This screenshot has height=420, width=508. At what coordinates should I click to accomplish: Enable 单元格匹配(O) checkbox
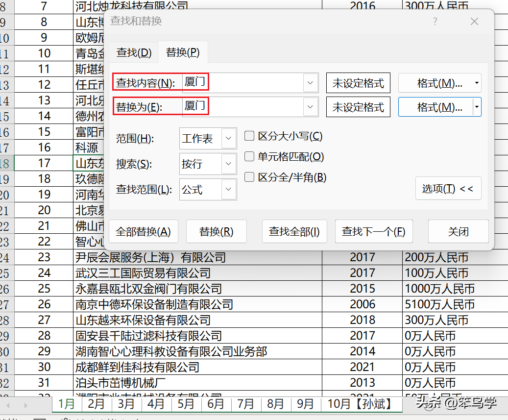click(249, 156)
